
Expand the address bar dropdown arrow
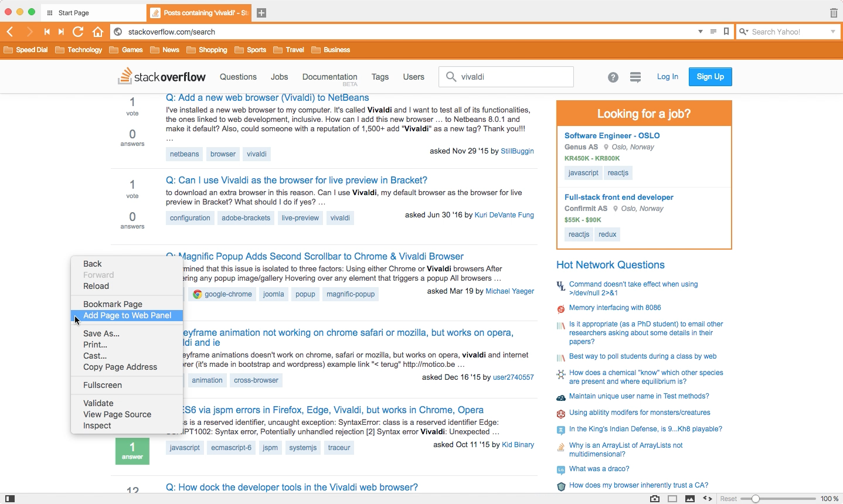click(x=701, y=32)
